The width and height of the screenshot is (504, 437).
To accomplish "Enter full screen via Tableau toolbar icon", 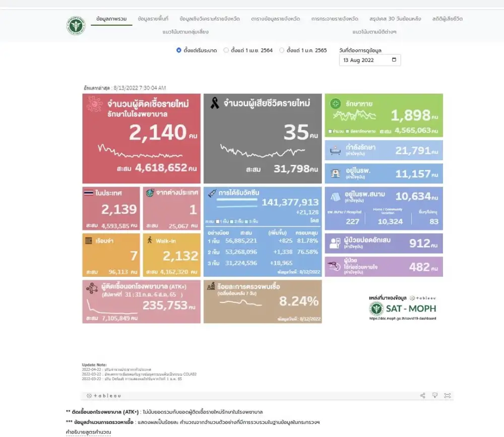I will coord(447,396).
